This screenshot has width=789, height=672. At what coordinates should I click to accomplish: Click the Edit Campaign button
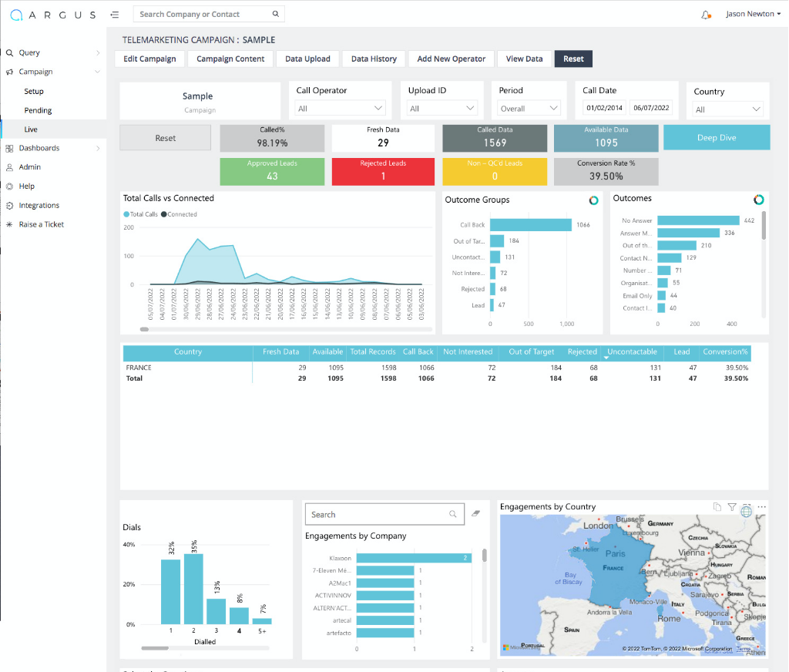tap(150, 59)
